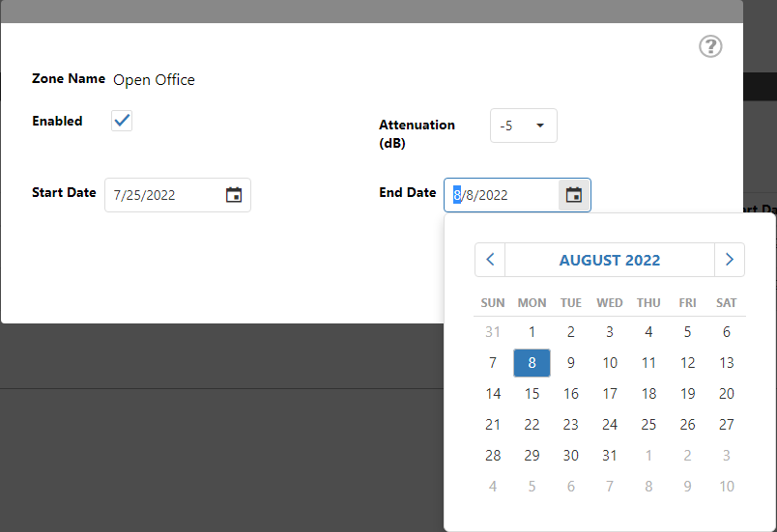Go to previous month in calendar
Image resolution: width=777 pixels, height=532 pixels.
490,260
